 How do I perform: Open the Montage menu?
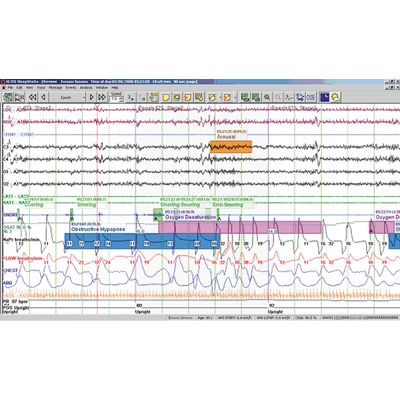pos(55,87)
